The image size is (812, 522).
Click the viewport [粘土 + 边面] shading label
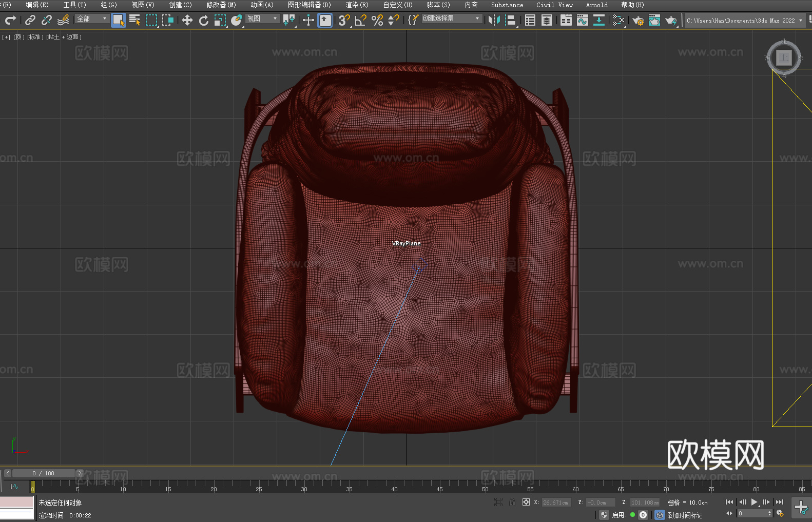tap(64, 37)
